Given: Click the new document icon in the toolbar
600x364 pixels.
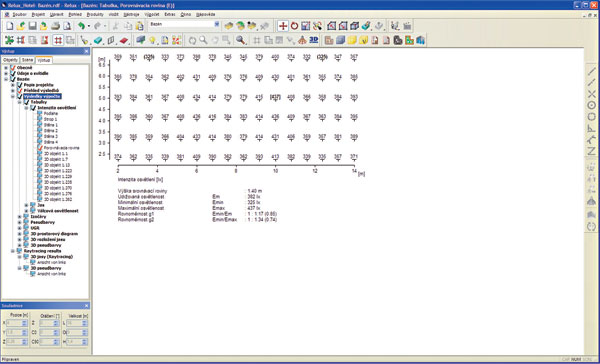Looking at the screenshot, I should click(x=9, y=26).
